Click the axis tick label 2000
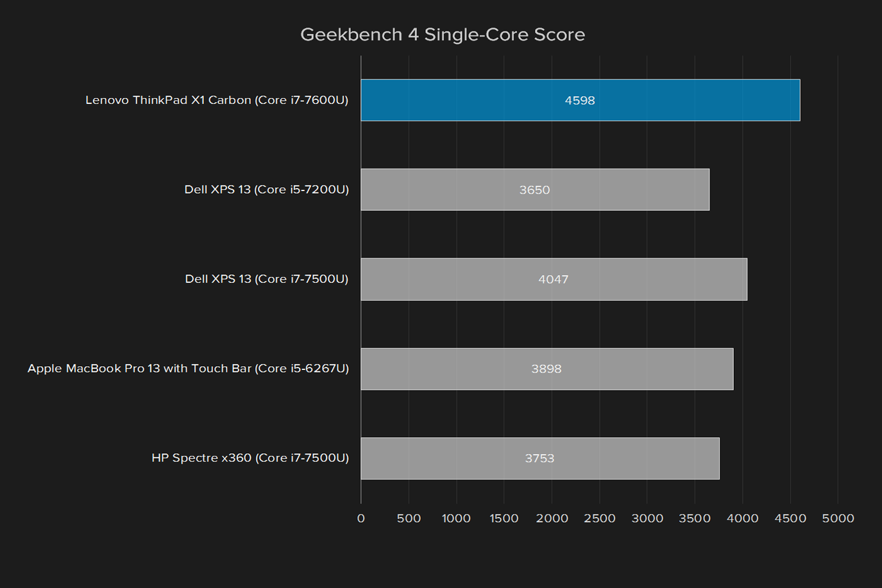 552,518
